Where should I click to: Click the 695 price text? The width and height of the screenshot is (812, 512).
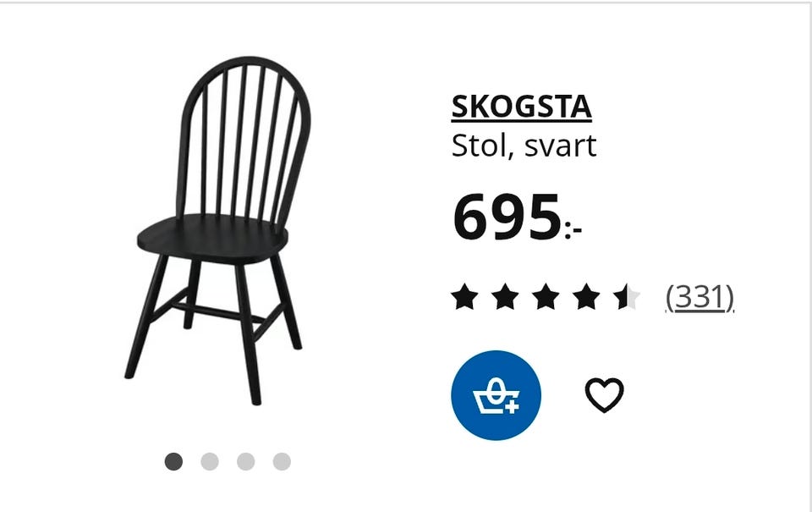507,217
